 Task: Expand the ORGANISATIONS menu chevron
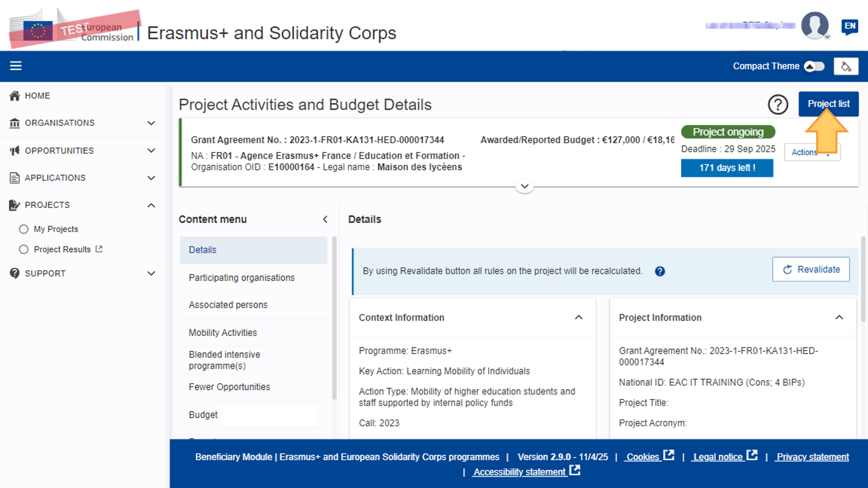point(151,123)
